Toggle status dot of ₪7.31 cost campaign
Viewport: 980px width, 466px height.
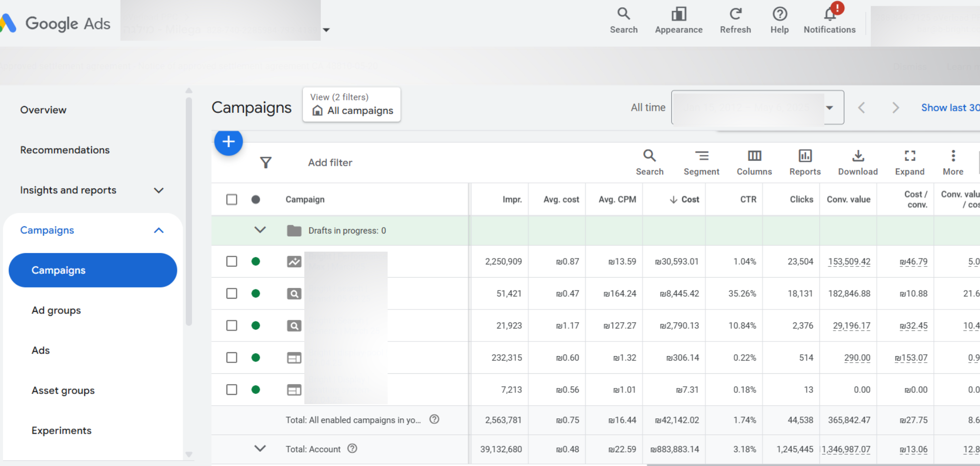(x=256, y=389)
